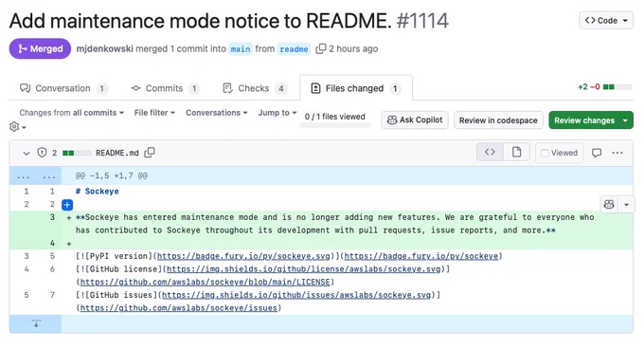
Task: Open the readme branch link
Action: [x=294, y=49]
